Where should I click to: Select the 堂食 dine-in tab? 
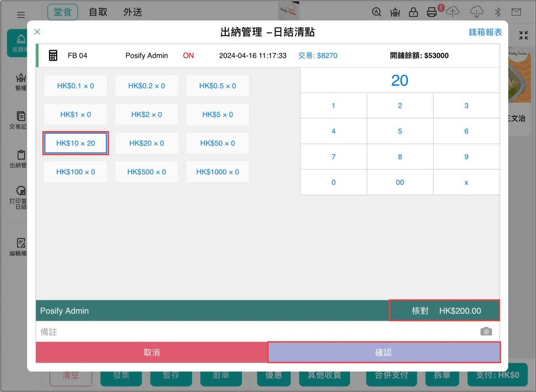[x=63, y=12]
